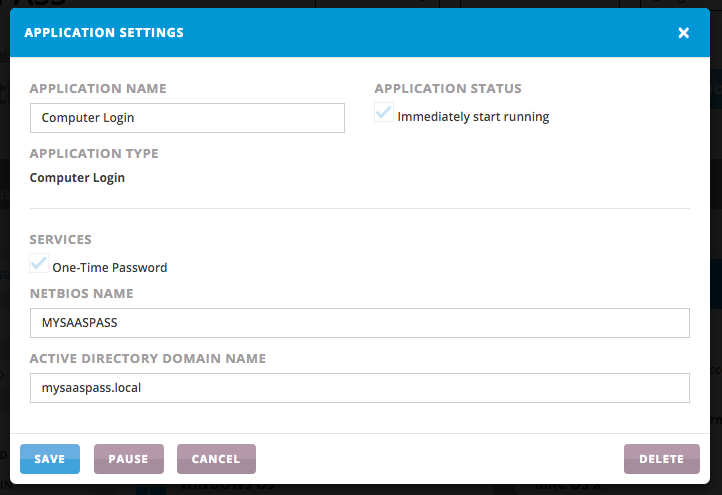Click the Active Directory Domain Name label
The width and height of the screenshot is (722, 495).
point(147,359)
